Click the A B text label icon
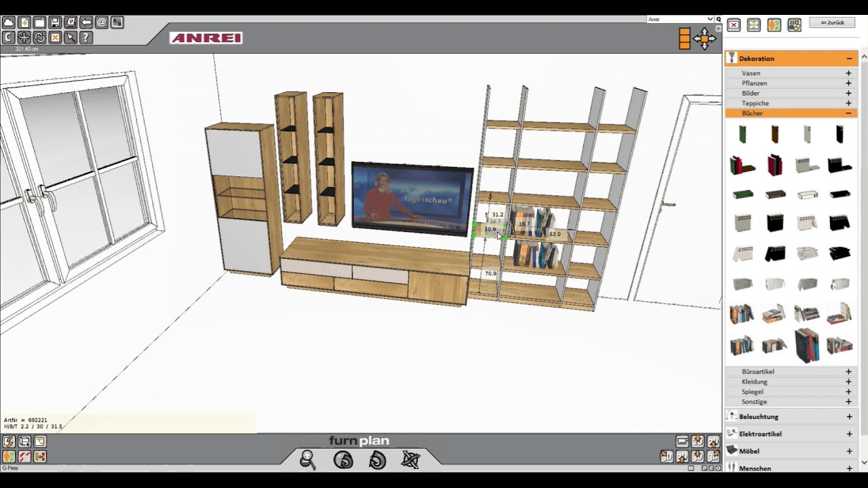Screen dimensions: 868x488 (117, 22)
